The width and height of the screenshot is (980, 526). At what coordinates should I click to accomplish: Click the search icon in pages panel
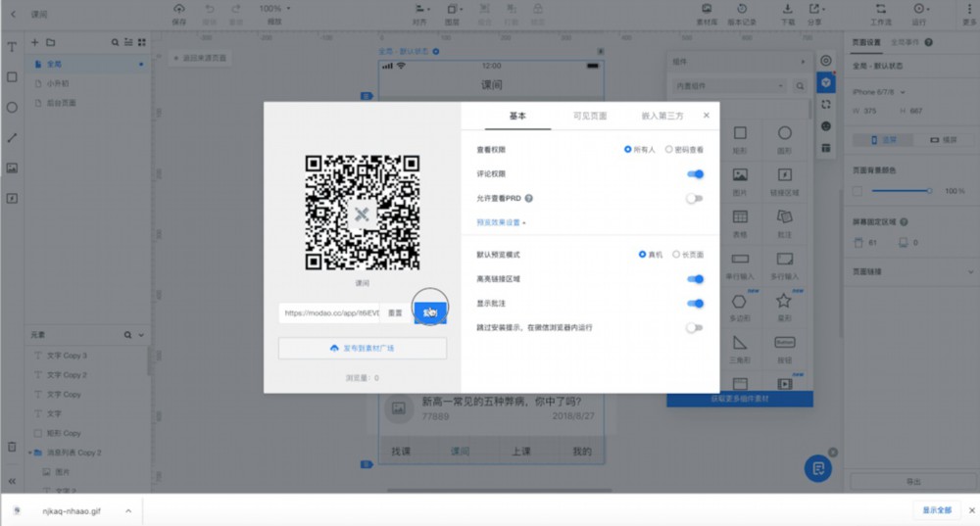pos(115,42)
